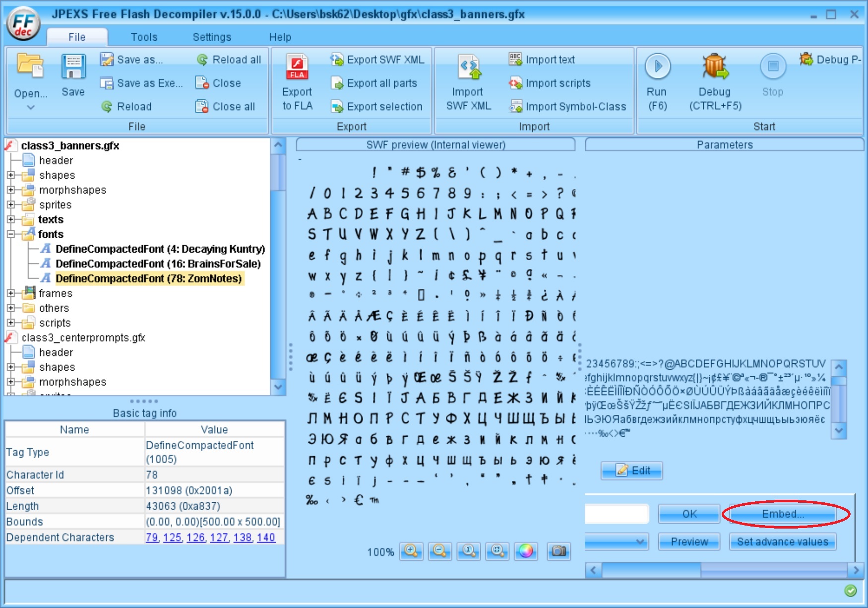
Task: Select the class3_centerprompts.gfx file node
Action: click(x=83, y=338)
